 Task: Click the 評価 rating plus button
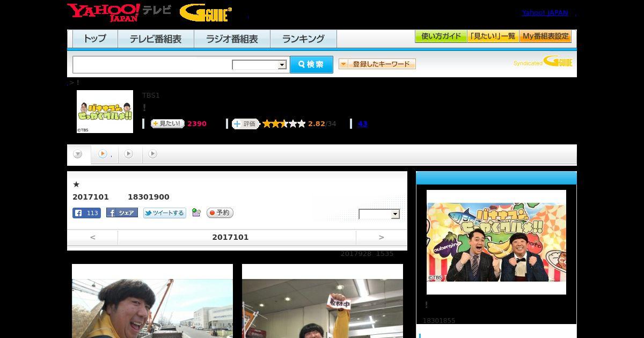pyautogui.click(x=246, y=124)
